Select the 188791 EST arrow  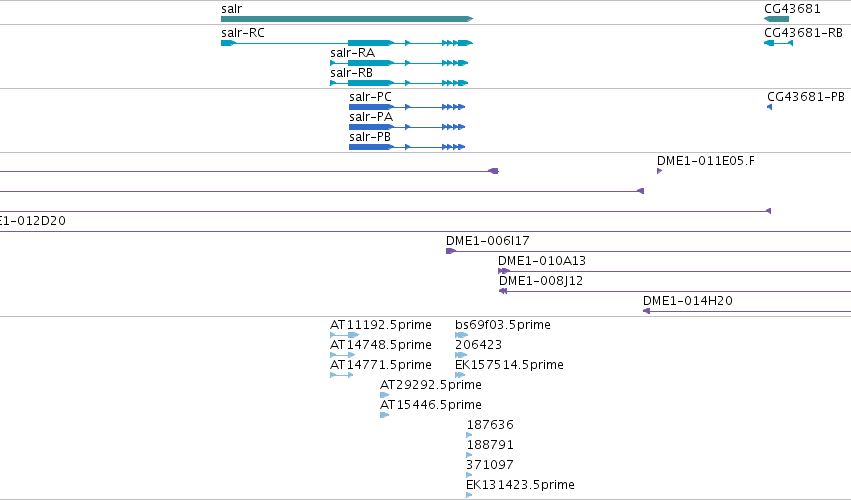(469, 455)
